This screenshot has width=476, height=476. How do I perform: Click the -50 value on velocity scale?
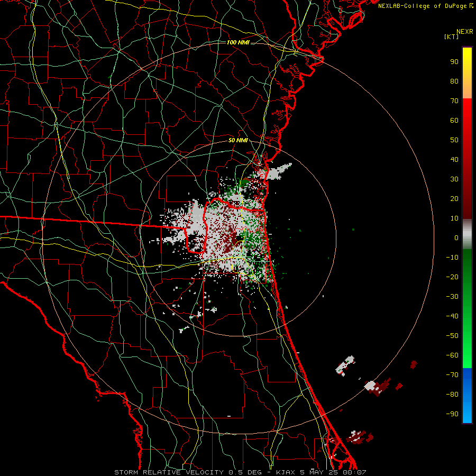click(452, 336)
